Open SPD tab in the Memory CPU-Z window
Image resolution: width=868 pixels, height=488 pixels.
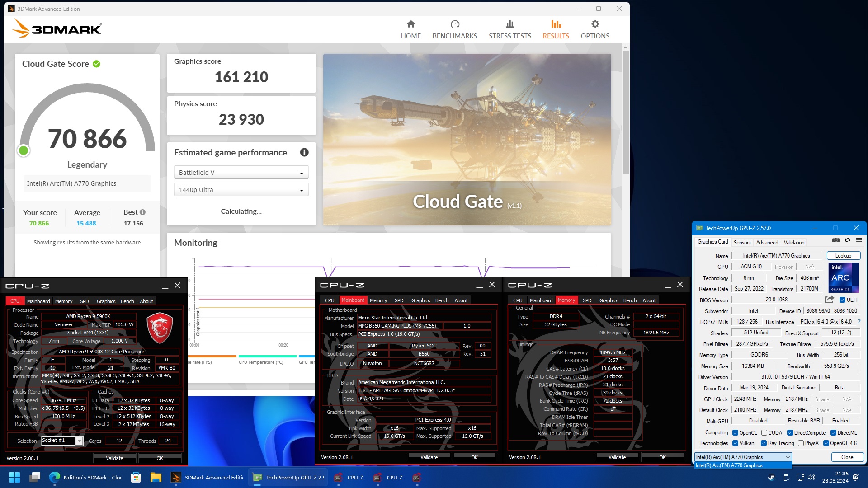pyautogui.click(x=587, y=300)
